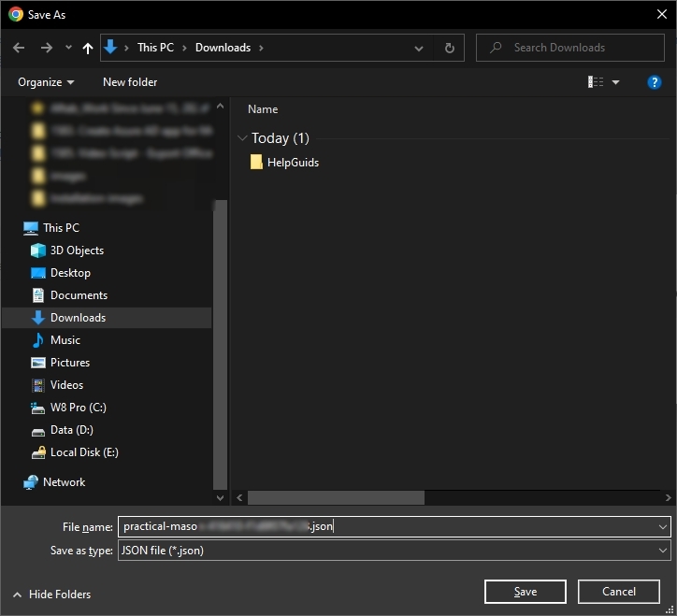The width and height of the screenshot is (677, 616).
Task: Open the recent locations dropdown arrow
Action: (68, 47)
